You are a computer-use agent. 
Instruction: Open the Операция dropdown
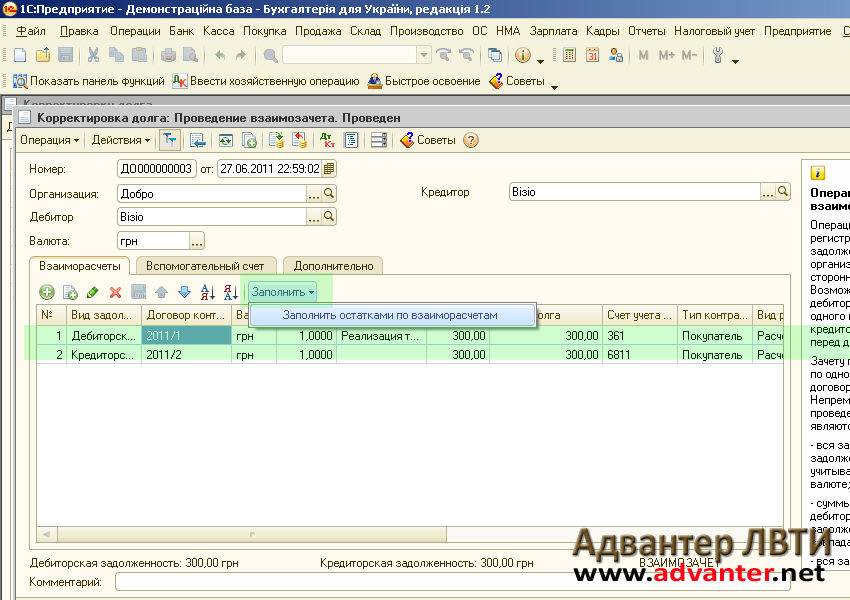tap(49, 140)
